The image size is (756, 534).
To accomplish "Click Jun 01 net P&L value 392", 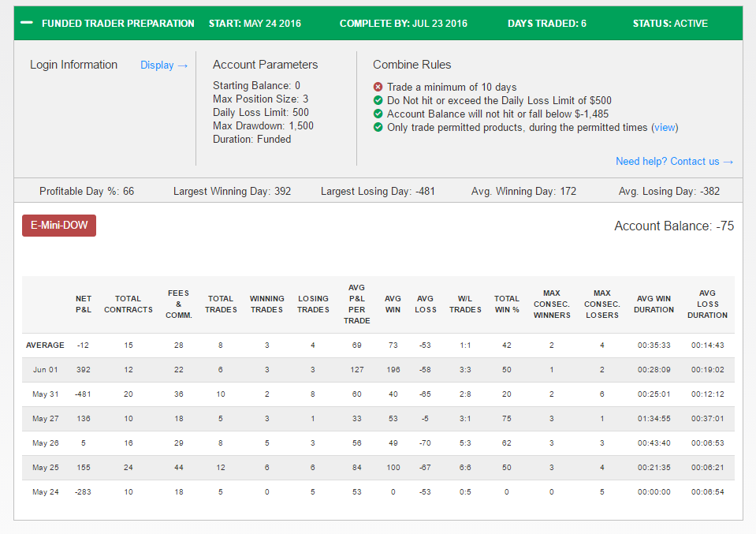I will click(84, 369).
